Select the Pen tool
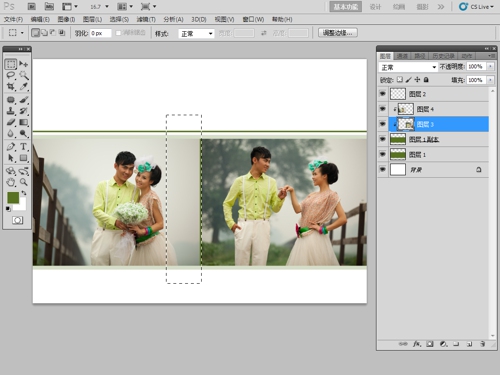The image size is (500, 375). [11, 147]
